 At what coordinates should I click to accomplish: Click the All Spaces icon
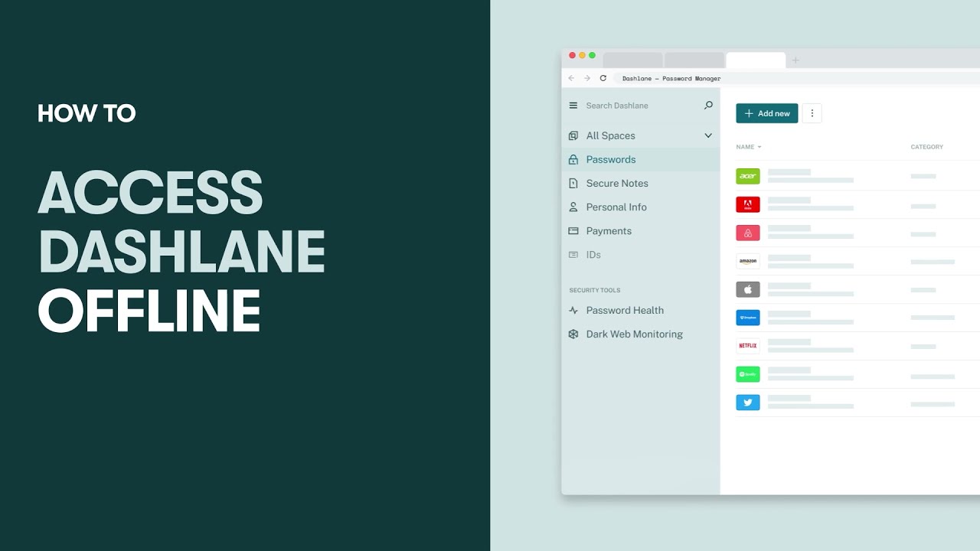pos(573,135)
